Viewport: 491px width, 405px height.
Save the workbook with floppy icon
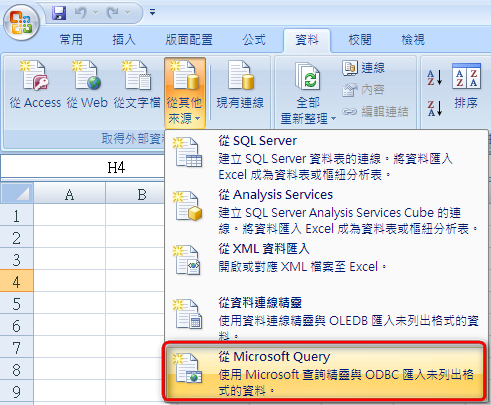click(x=59, y=13)
